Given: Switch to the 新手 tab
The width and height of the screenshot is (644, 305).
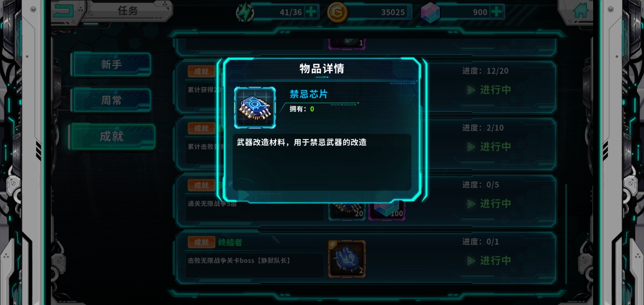Looking at the screenshot, I should coord(111,64).
